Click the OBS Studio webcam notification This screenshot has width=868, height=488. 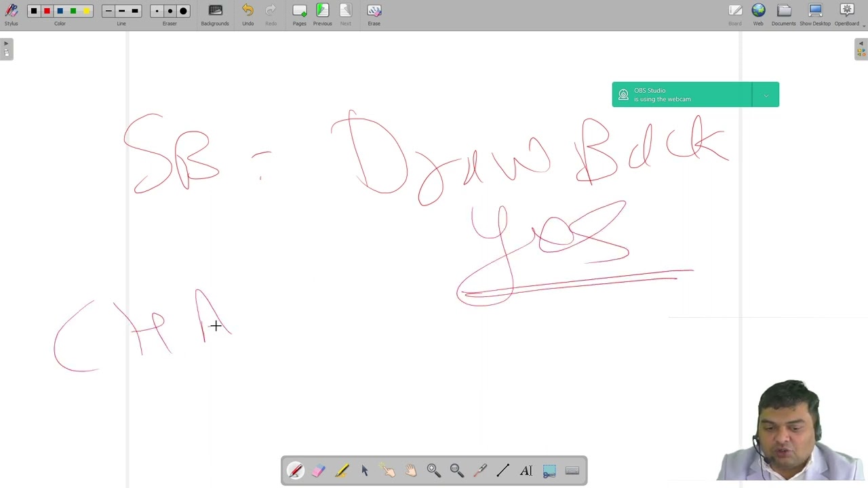click(682, 95)
